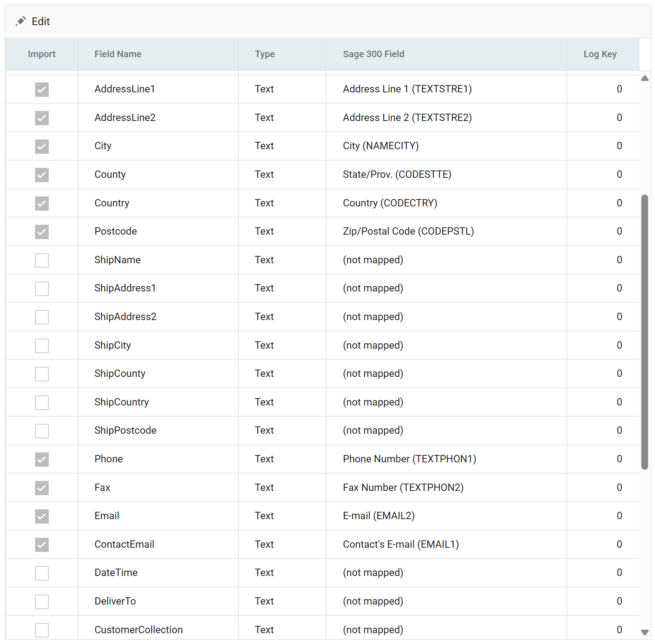This screenshot has width=655, height=644.
Task: Enable import for ShipName
Action: click(x=42, y=260)
